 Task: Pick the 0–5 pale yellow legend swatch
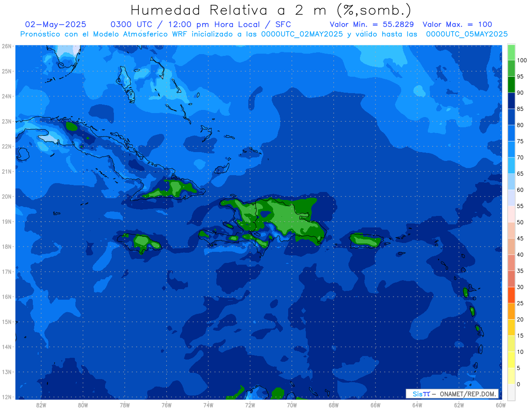511,376
